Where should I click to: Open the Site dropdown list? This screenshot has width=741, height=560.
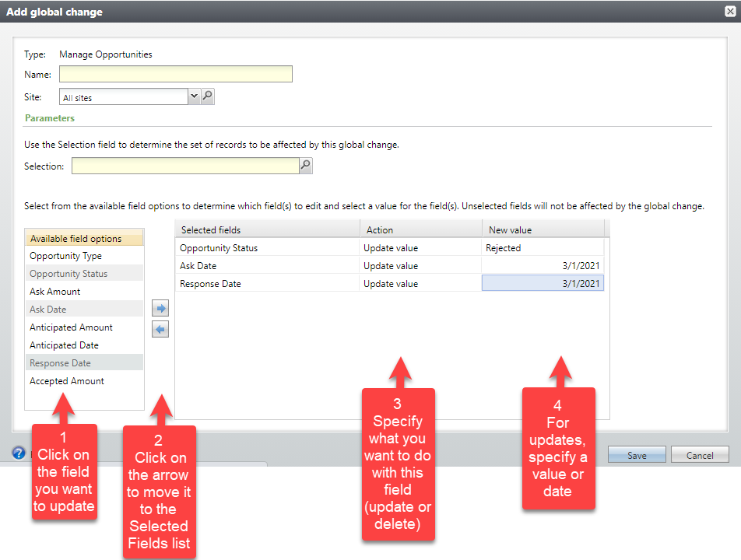pos(194,96)
